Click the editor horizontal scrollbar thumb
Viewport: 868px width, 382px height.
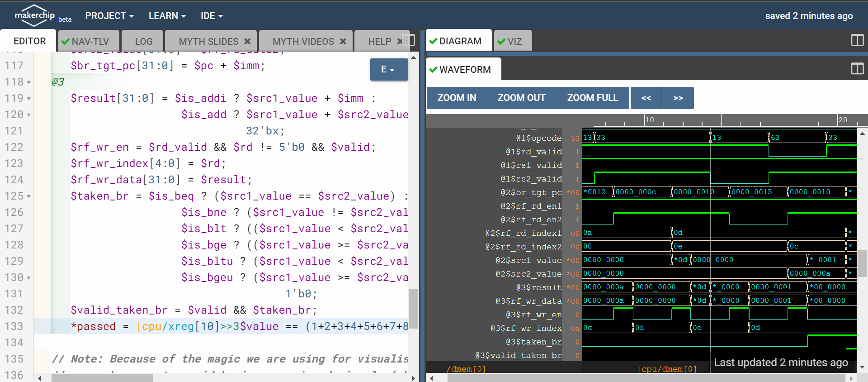coord(102,378)
